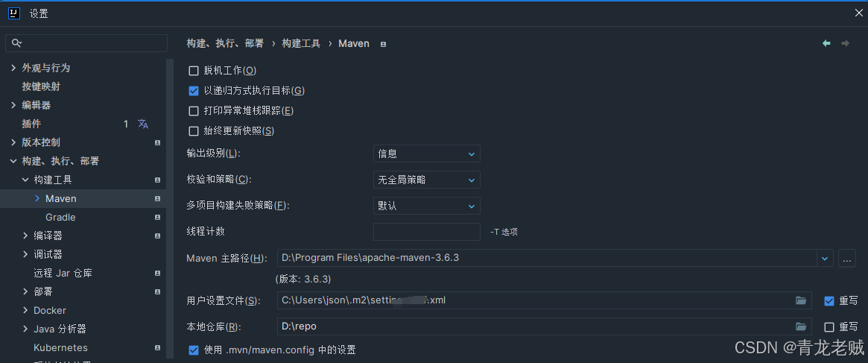
Task: Click project icon on 编译器 row
Action: [158, 236]
